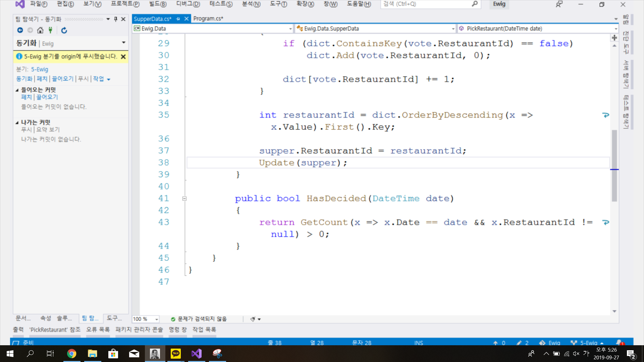Open PickRestaurant member dropdown
Screen dimensions: 644x362
click(615, 28)
